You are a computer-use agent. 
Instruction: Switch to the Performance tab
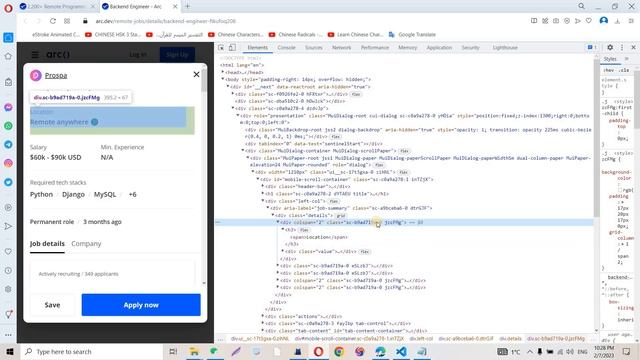pos(375,47)
